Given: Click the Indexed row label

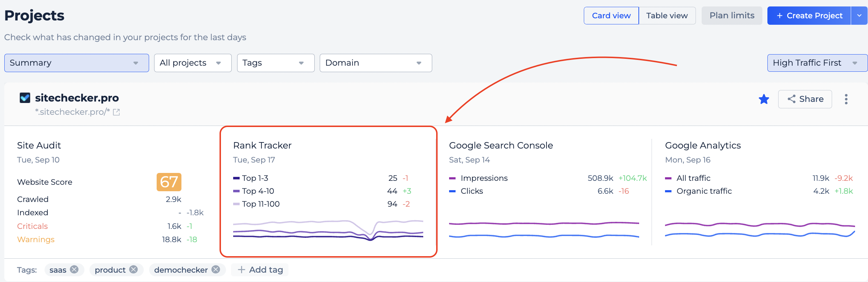Looking at the screenshot, I should [x=32, y=212].
